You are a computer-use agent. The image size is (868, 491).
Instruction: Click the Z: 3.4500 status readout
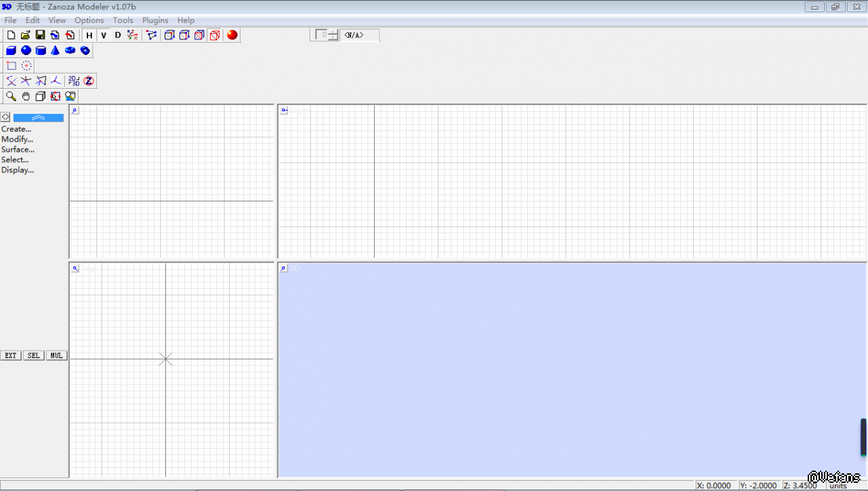click(802, 486)
